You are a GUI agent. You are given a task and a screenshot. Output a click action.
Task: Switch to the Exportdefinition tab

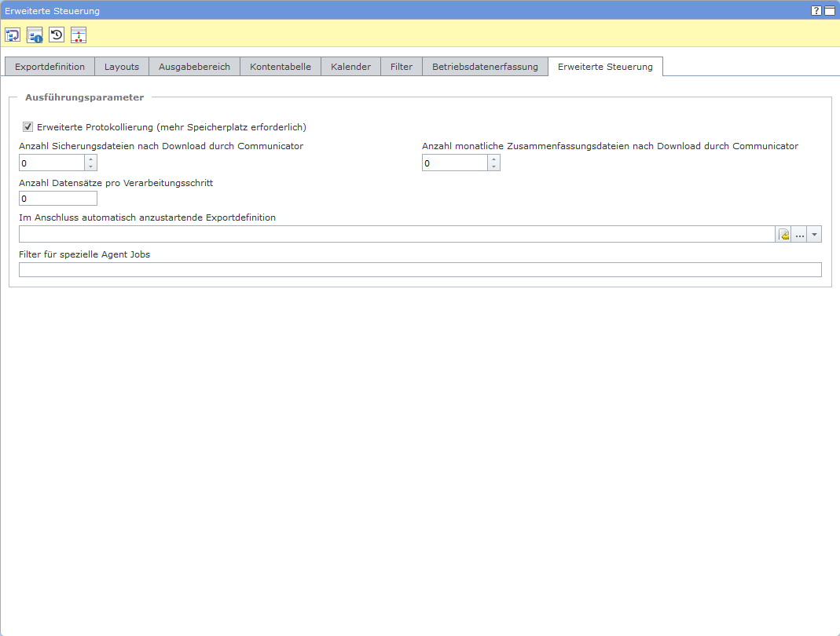click(x=50, y=67)
